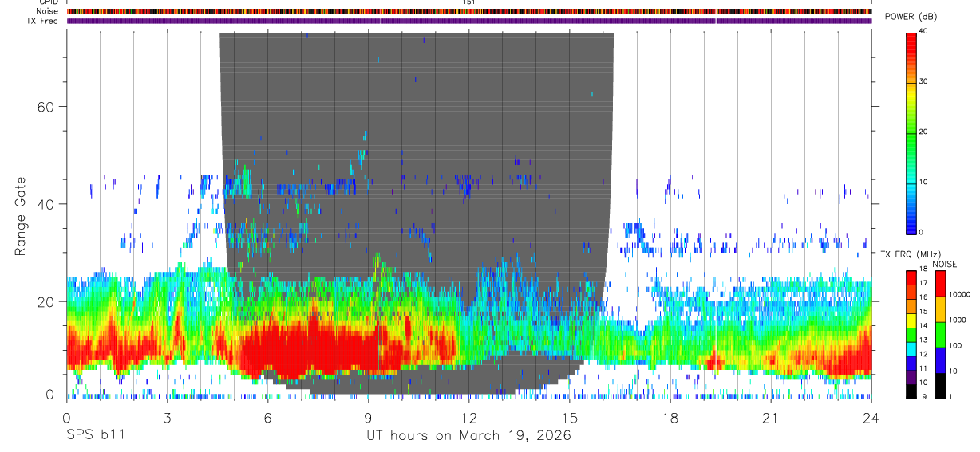
Task: Click the 151 CPID label
Action: tap(469, 3)
